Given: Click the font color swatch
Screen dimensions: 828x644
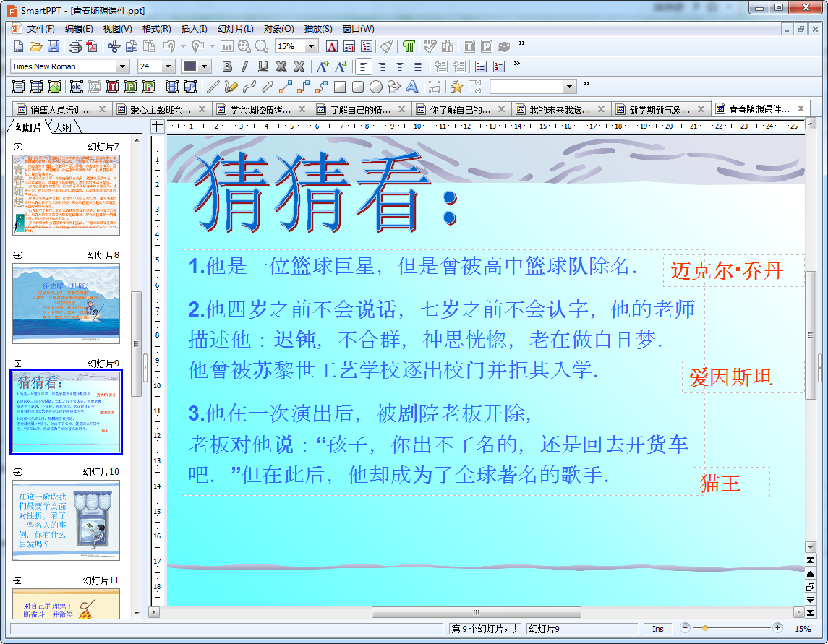Looking at the screenshot, I should tap(189, 66).
